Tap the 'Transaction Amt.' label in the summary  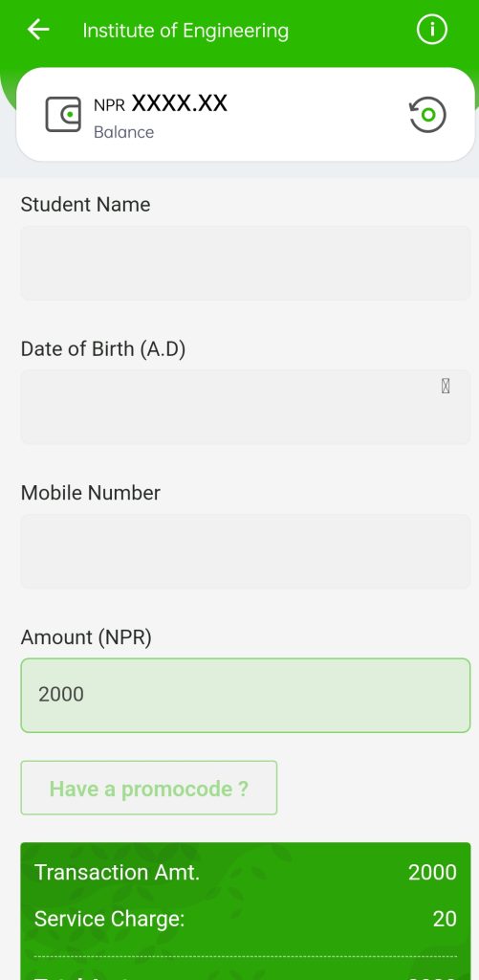[117, 872]
